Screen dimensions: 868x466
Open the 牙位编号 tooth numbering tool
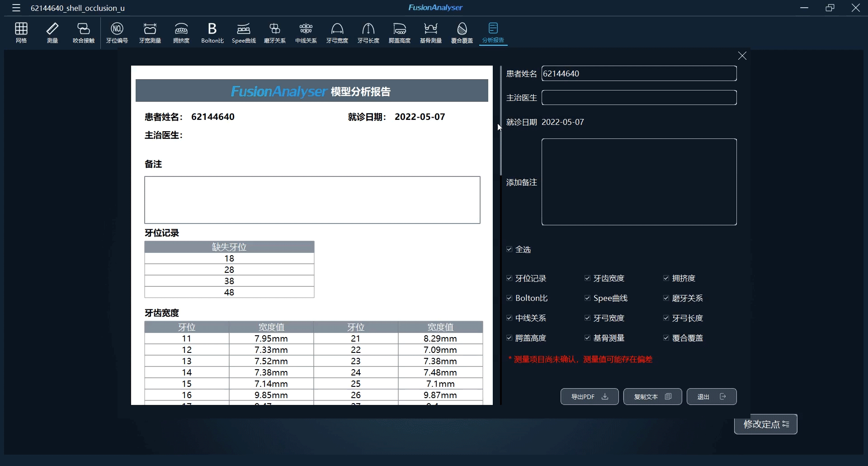pos(117,33)
